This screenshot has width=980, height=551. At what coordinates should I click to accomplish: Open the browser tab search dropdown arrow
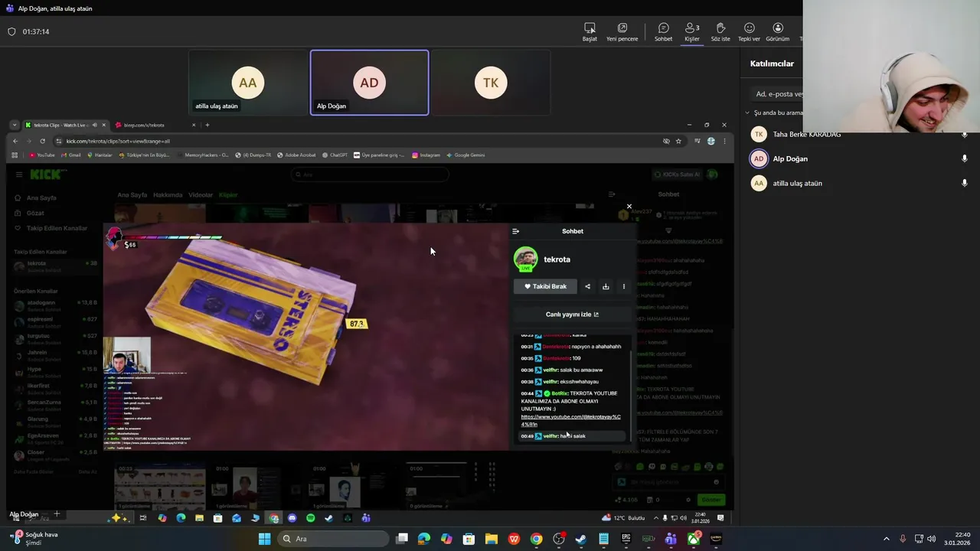[15, 125]
